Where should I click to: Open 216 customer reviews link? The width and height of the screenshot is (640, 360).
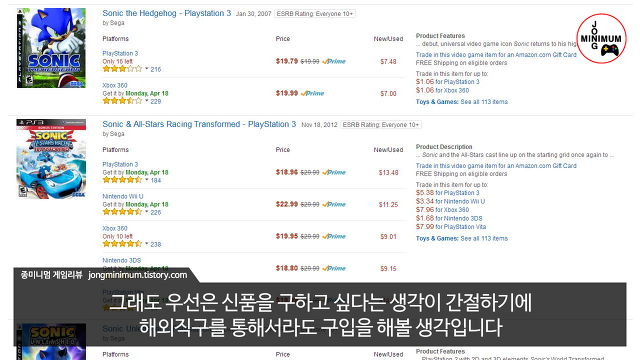(x=156, y=69)
